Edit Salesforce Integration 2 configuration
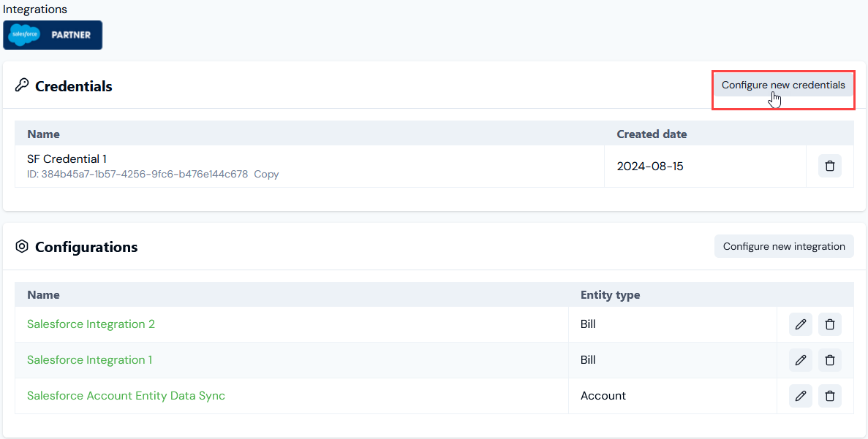This screenshot has width=868, height=439. tap(801, 324)
